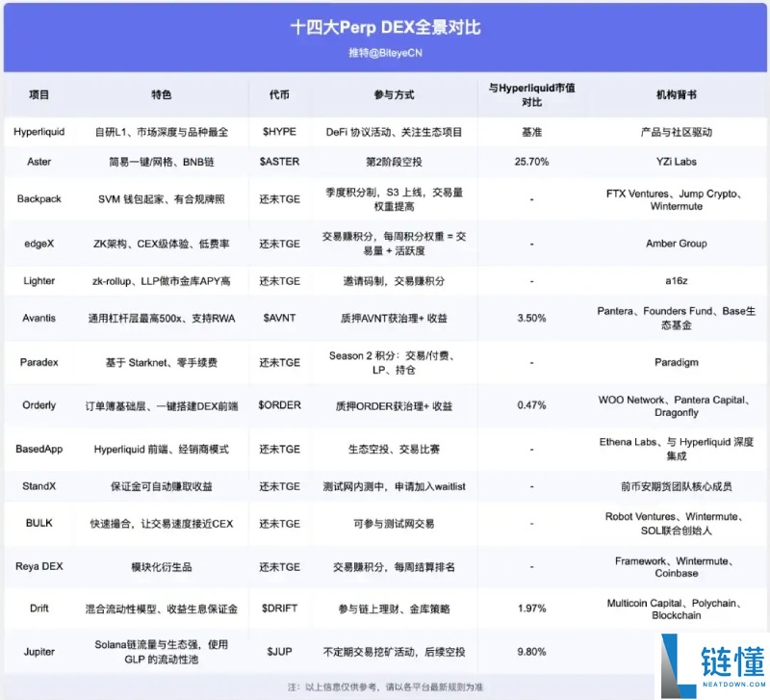Select the Backpack project name cell
This screenshot has height=700, width=770.
[38, 199]
